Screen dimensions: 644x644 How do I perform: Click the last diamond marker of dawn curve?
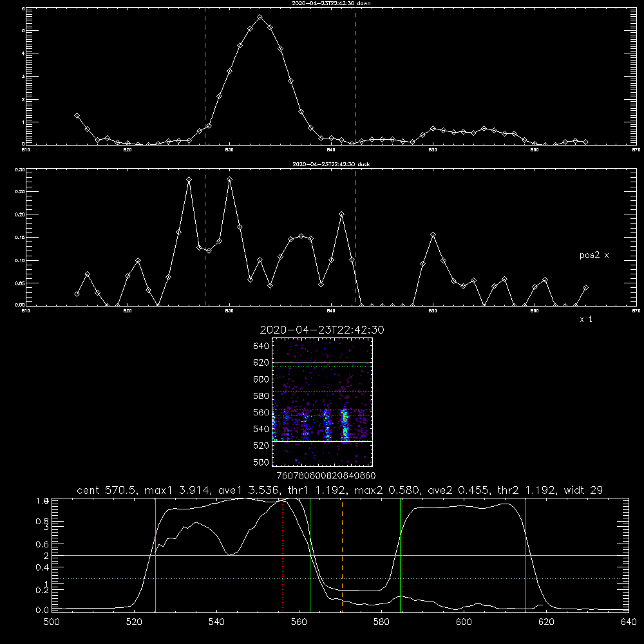[x=585, y=142]
